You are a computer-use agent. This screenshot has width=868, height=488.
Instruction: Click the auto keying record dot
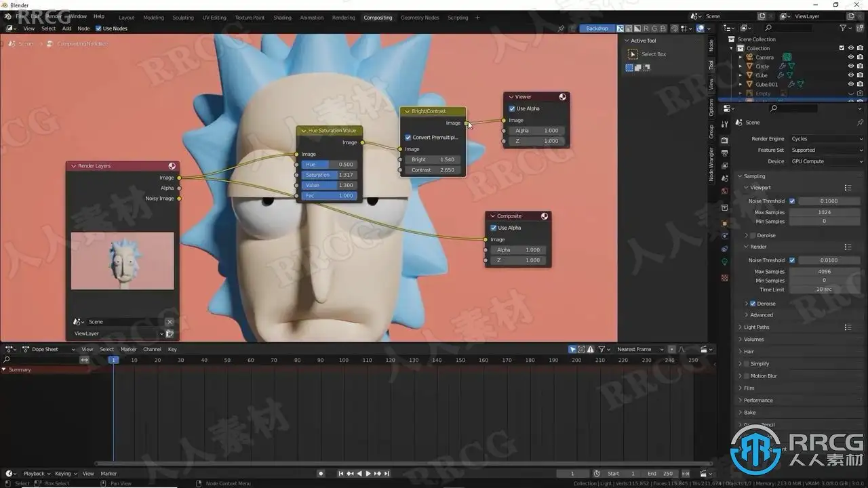321,474
